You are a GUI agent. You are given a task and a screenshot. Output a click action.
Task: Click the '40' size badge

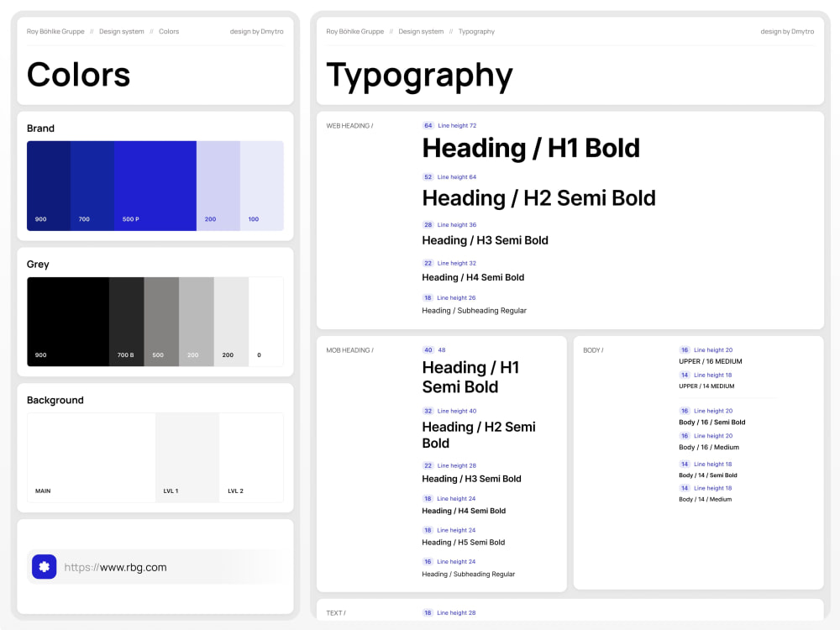(x=428, y=349)
